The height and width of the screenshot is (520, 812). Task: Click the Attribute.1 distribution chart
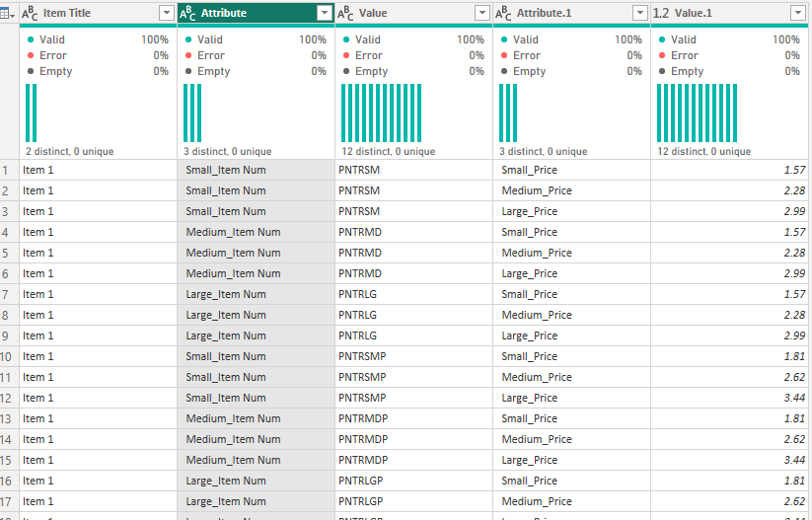pyautogui.click(x=508, y=112)
